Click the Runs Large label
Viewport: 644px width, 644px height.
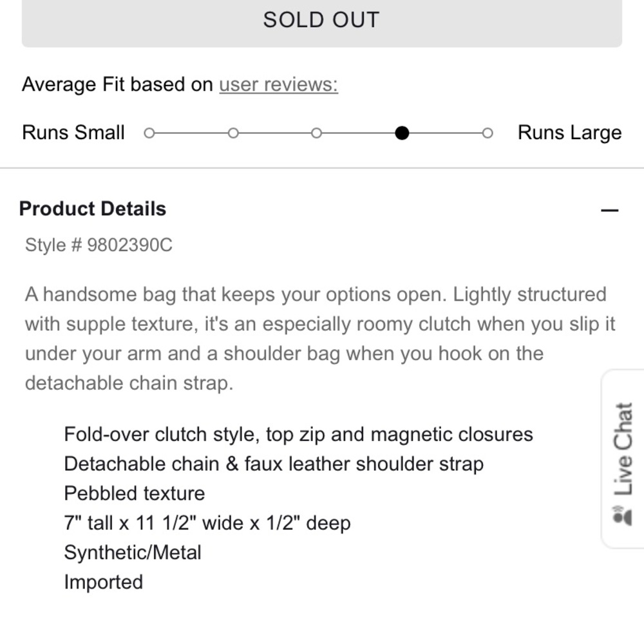click(570, 133)
